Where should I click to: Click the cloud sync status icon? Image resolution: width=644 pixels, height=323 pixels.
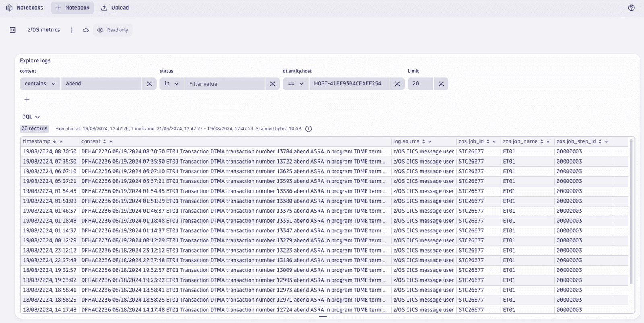pos(86,30)
